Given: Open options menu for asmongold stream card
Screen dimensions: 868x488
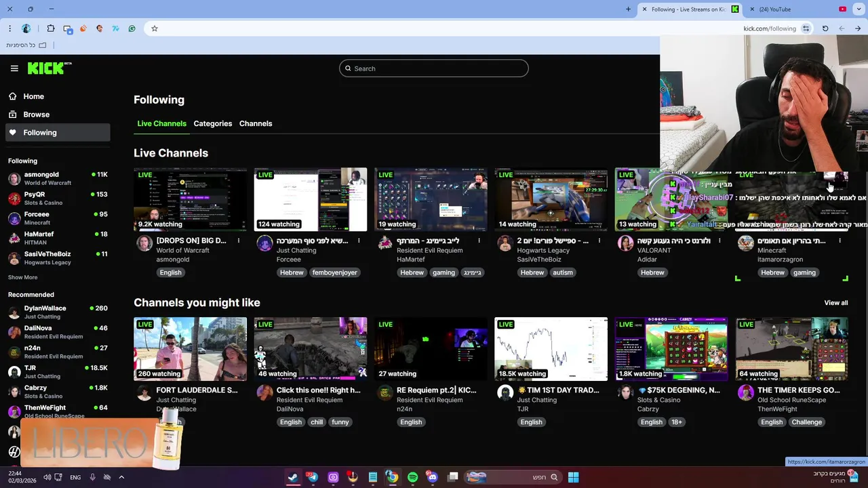Looking at the screenshot, I should tap(239, 241).
